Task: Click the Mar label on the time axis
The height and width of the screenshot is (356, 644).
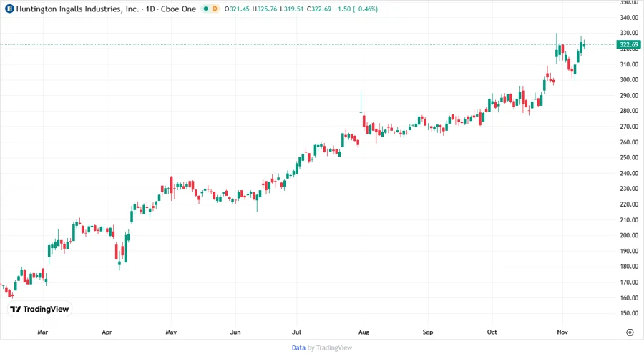Action: click(43, 332)
